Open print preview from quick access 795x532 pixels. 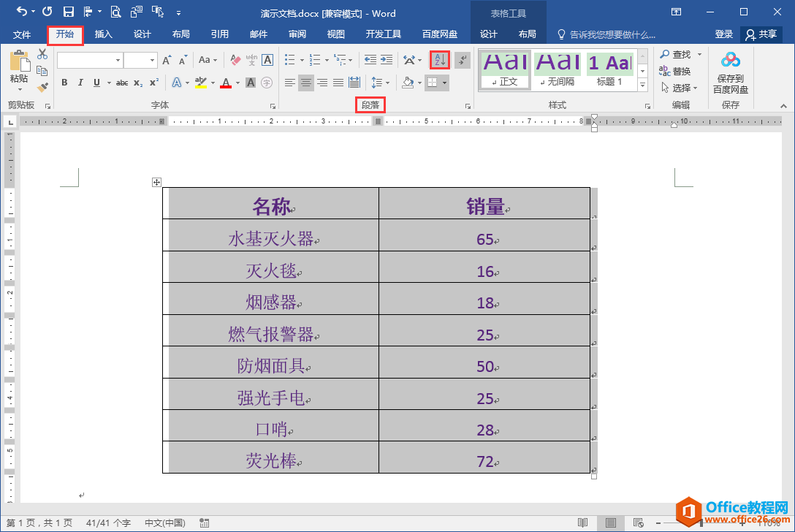coord(115,12)
